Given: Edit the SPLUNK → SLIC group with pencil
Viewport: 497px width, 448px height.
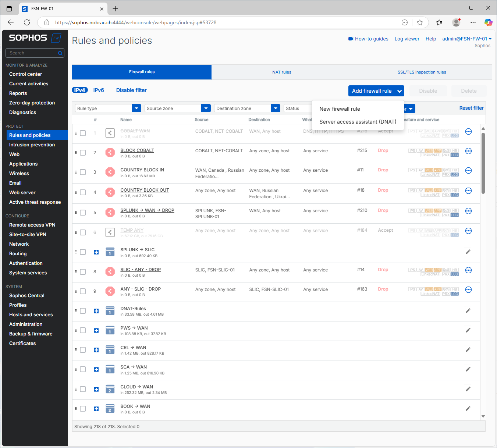Looking at the screenshot, I should (x=468, y=252).
